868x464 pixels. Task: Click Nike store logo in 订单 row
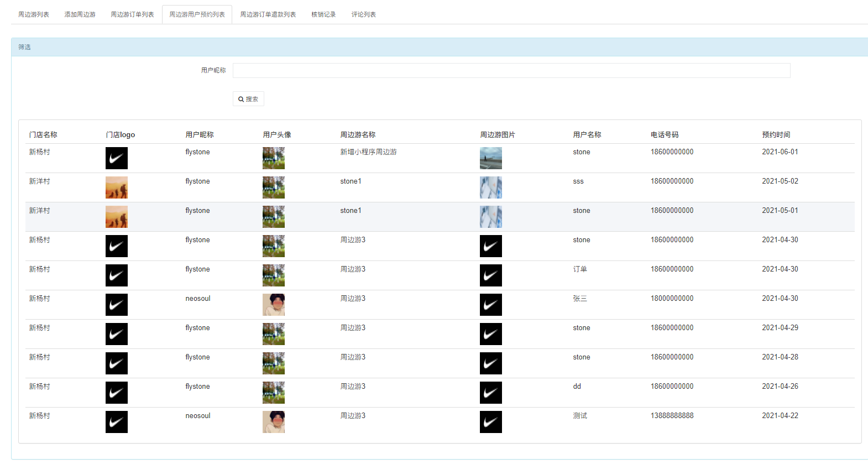tap(117, 275)
